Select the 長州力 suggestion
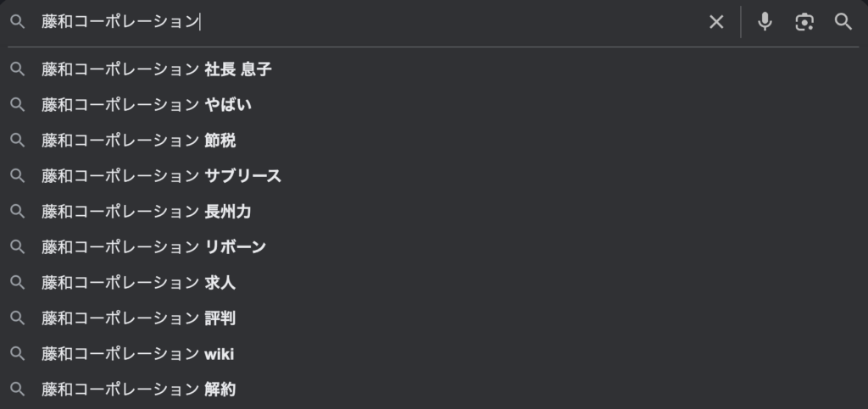The image size is (868, 409). [146, 212]
